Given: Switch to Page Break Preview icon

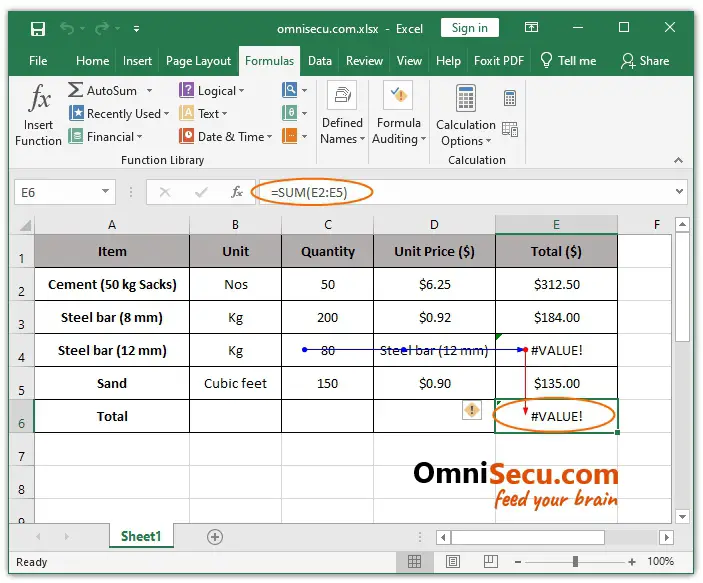Looking at the screenshot, I should point(490,561).
